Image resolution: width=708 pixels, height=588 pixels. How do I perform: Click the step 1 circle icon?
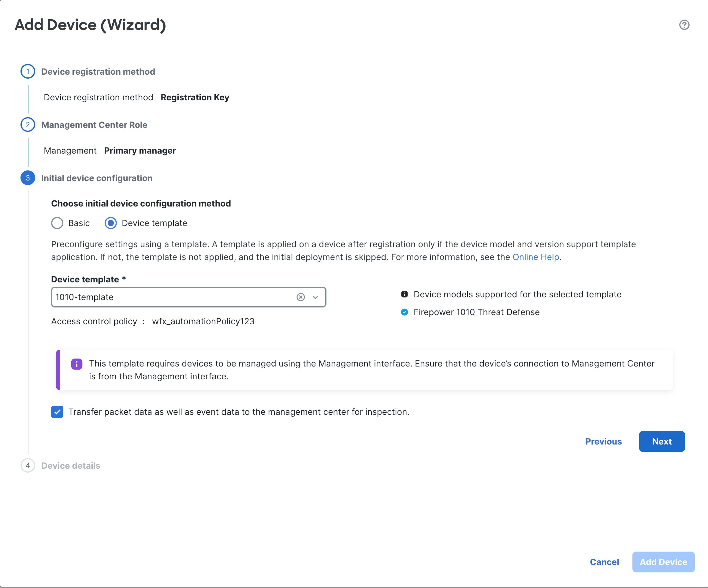[28, 72]
